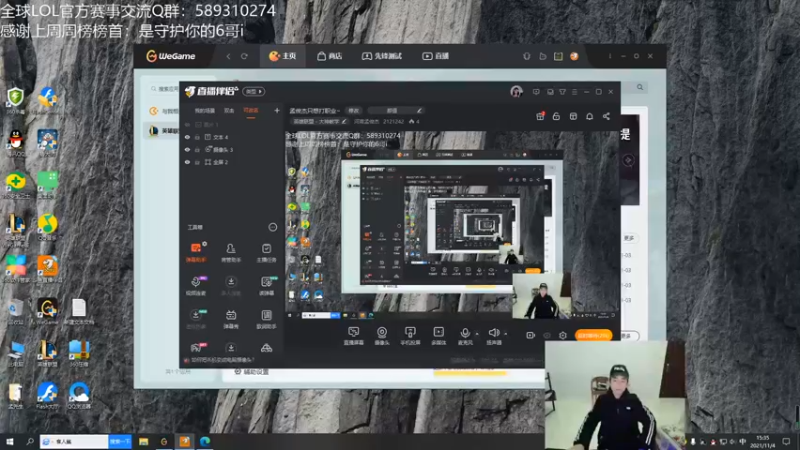800x450 pixels.
Task: Open the QQ音乐 desktop shortcut
Action: tap(47, 227)
